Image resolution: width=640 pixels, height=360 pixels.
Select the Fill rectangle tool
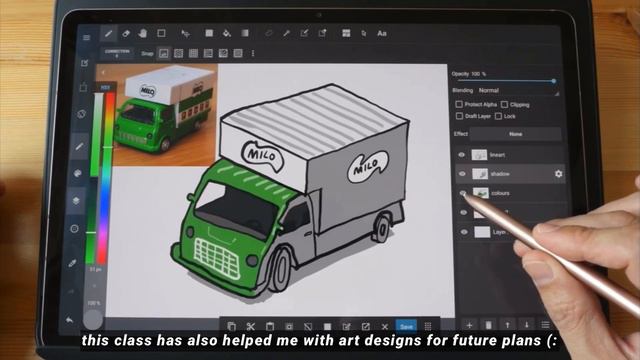coord(209,33)
